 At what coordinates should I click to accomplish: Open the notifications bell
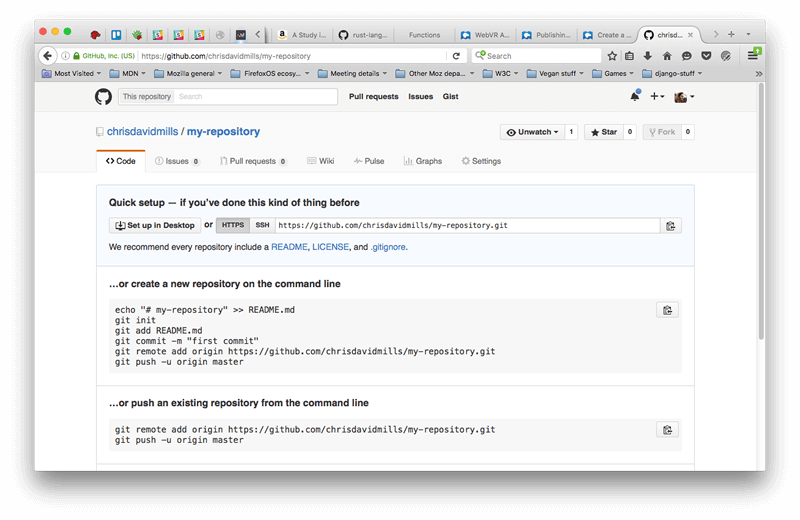click(x=634, y=97)
